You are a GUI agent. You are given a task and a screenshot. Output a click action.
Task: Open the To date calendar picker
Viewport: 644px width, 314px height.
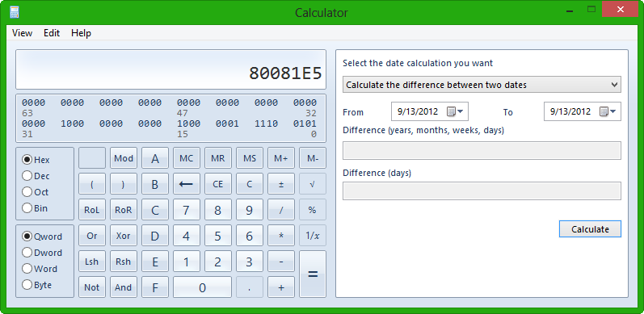coord(608,111)
